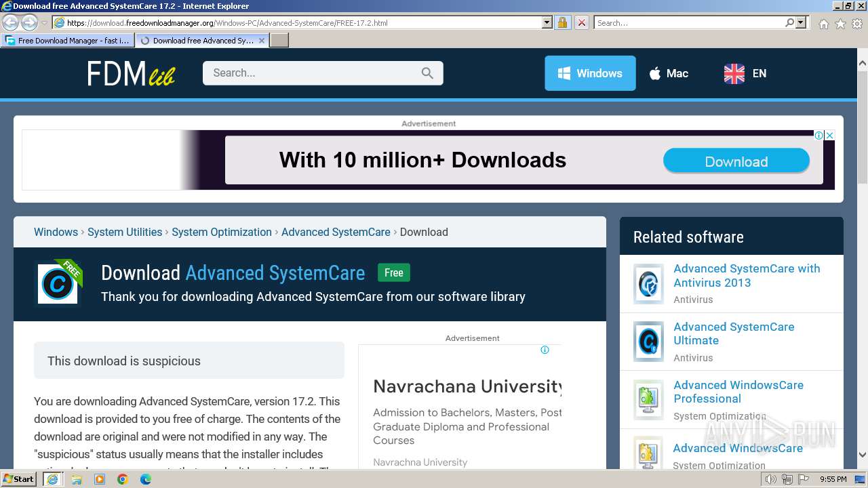Open the System Optimization breadcrumb link
Image resolution: width=868 pixels, height=488 pixels.
222,232
